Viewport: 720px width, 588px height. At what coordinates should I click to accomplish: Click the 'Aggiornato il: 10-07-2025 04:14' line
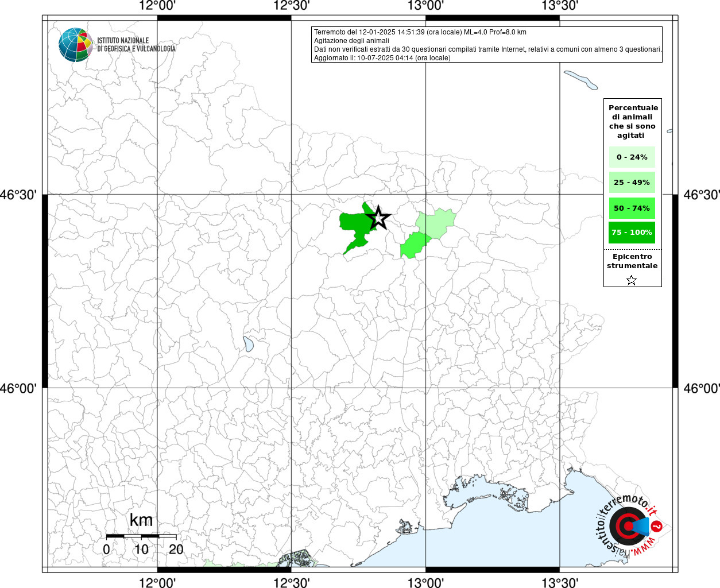tap(382, 58)
